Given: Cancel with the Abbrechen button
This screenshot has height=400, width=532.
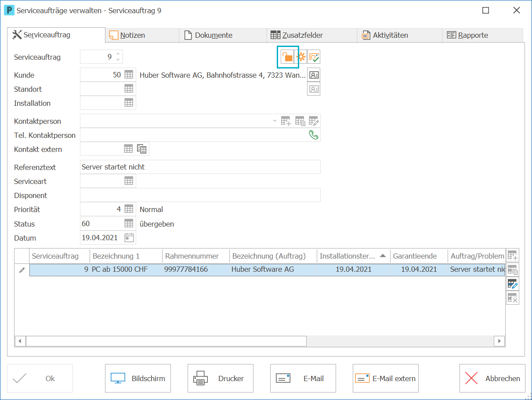Looking at the screenshot, I should click(492, 378).
